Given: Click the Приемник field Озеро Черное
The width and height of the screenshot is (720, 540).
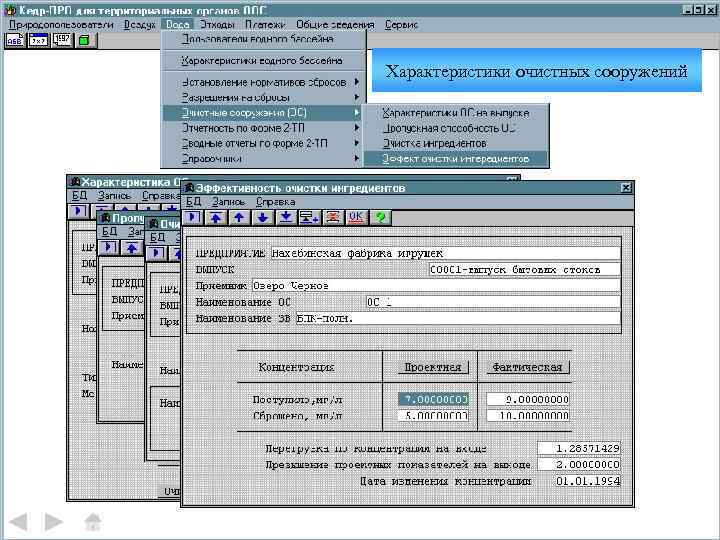Looking at the screenshot, I should point(436,286).
